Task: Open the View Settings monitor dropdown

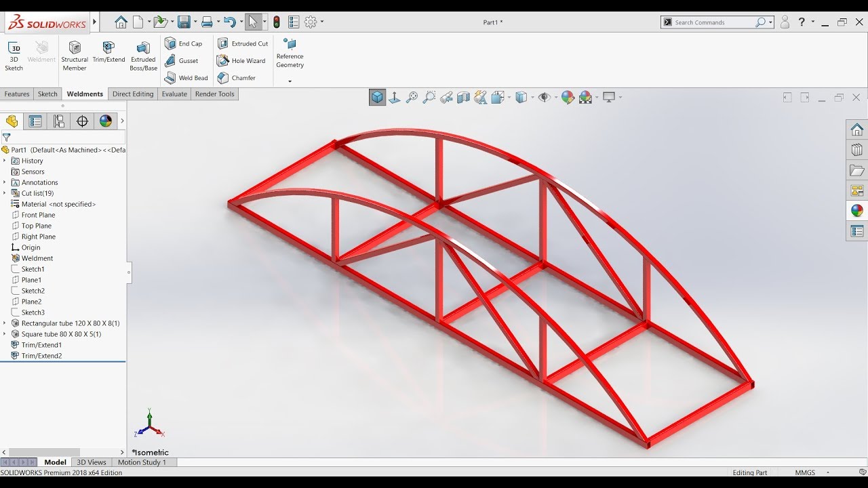Action: click(x=612, y=98)
